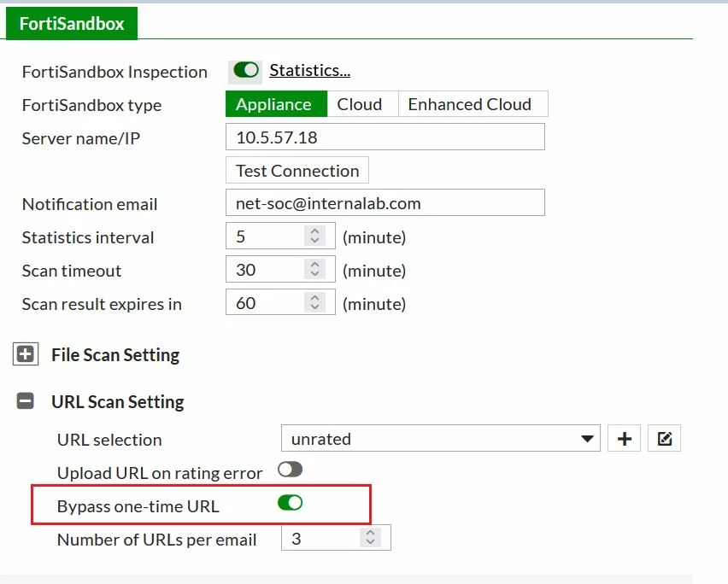The height and width of the screenshot is (584, 728).
Task: Click the edit icon beside URL selection
Action: [665, 438]
